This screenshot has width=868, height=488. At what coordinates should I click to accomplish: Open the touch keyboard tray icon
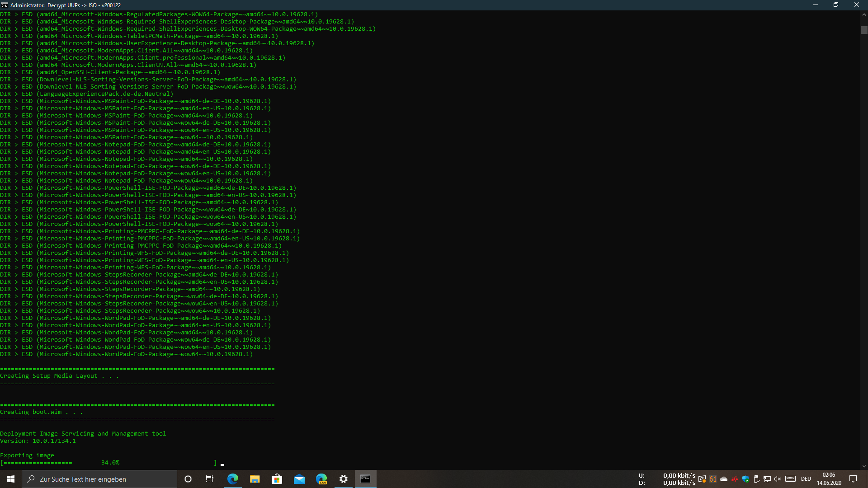(x=790, y=479)
